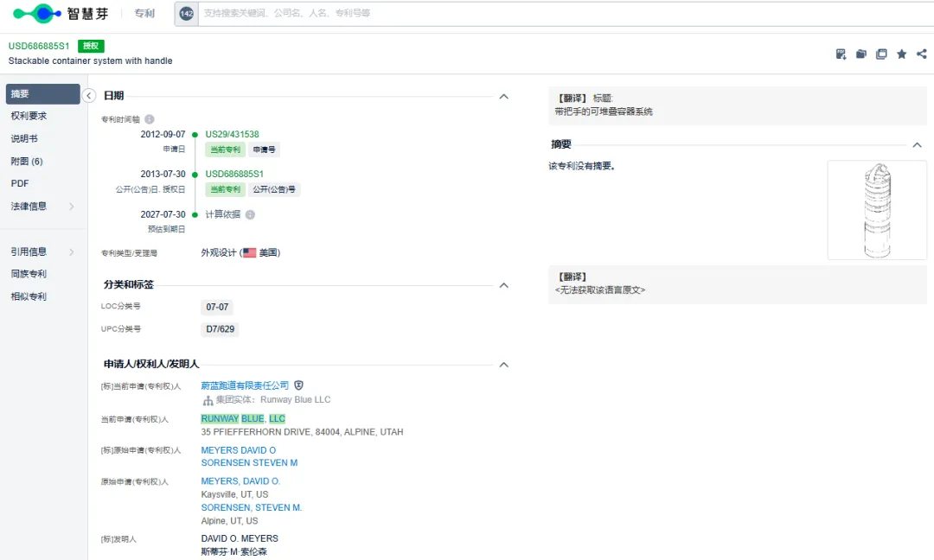
Task: Open 相似专利 section
Action: 29,296
